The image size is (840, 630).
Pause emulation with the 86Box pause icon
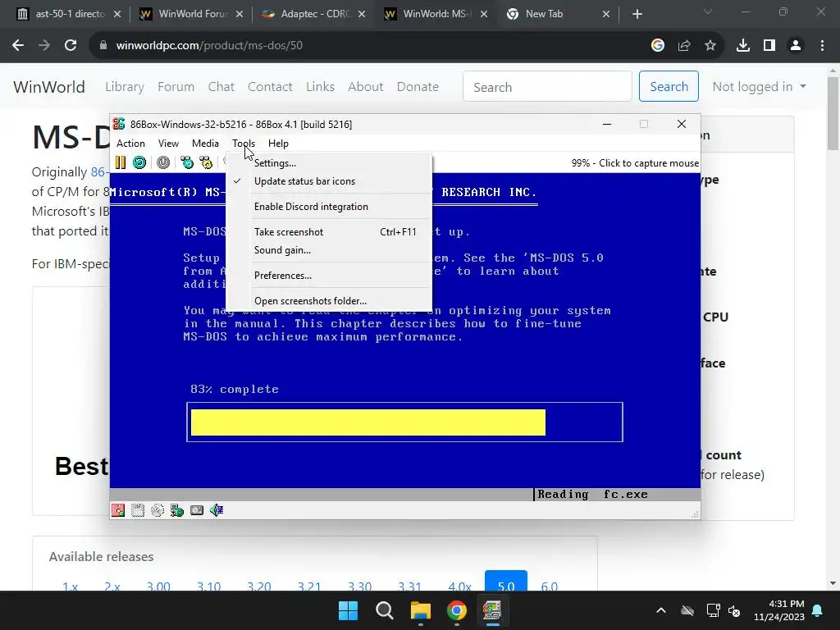(x=121, y=162)
